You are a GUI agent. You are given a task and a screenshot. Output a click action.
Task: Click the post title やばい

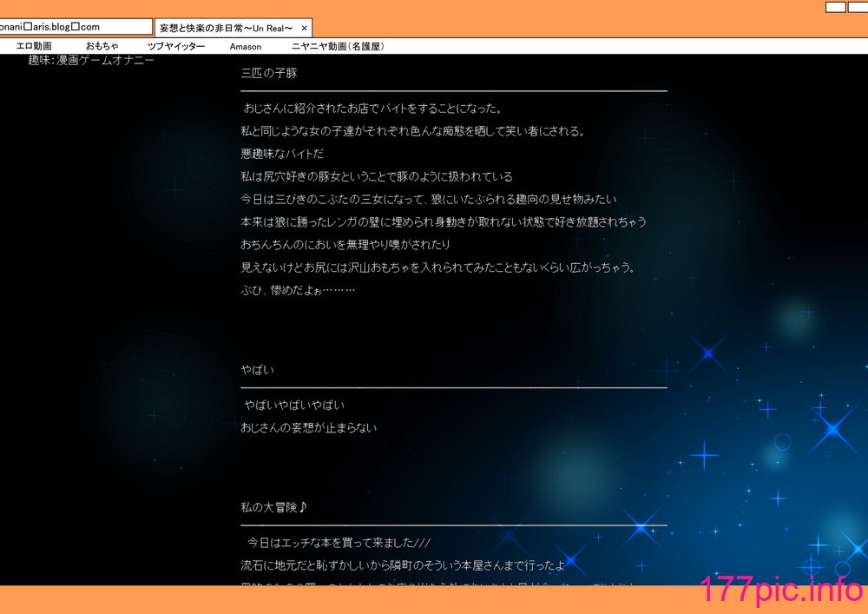258,370
